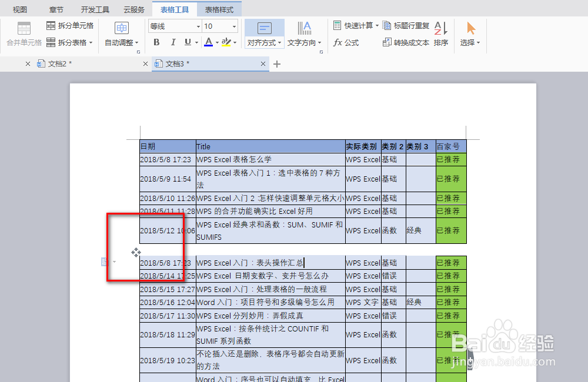
Task: Open the 开发工具 ribbon tab
Action: click(x=95, y=10)
